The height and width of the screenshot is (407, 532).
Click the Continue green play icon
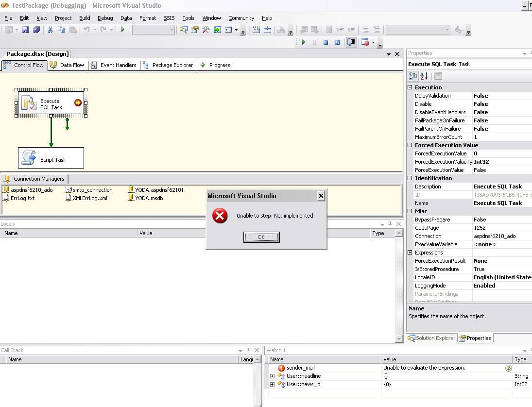click(304, 43)
